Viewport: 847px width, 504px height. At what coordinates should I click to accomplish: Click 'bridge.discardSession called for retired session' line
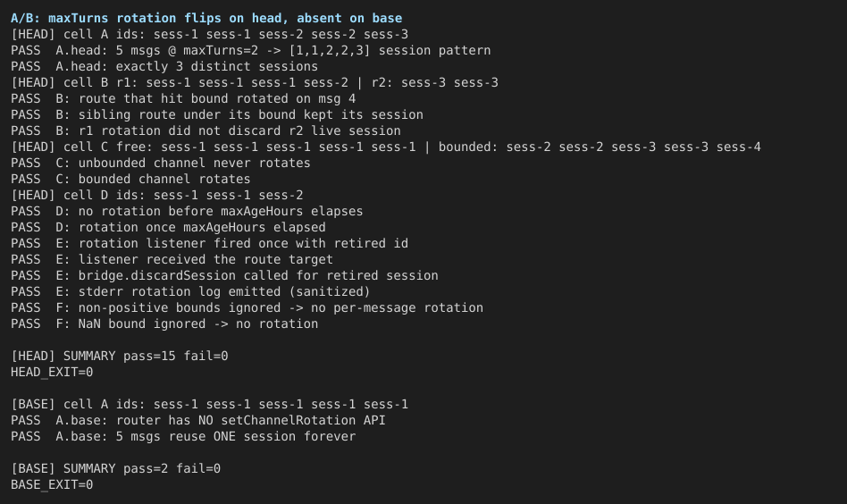pos(225,275)
